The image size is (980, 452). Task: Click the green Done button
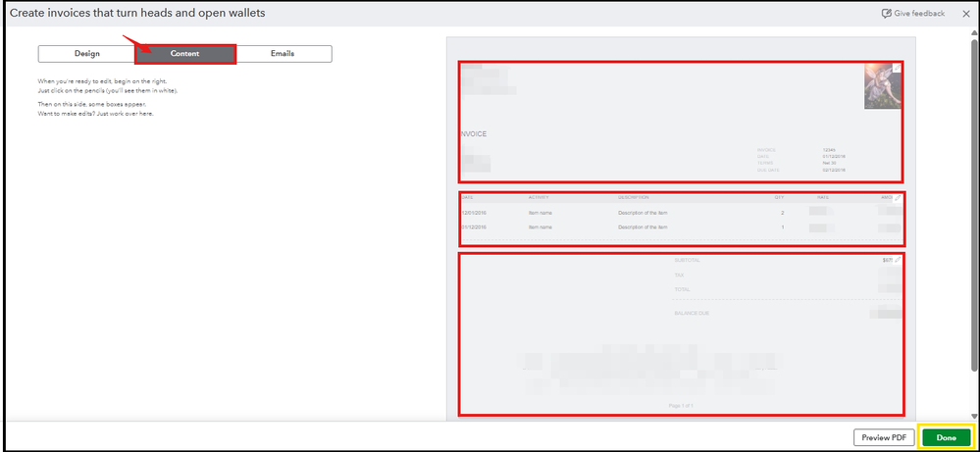[947, 437]
